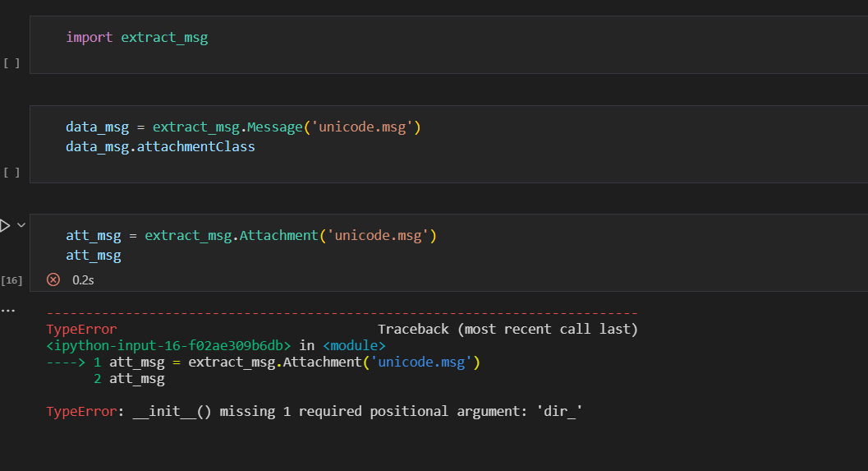Screen dimensions: 868x471
Task: Click the red error status icon
Action: point(53,279)
